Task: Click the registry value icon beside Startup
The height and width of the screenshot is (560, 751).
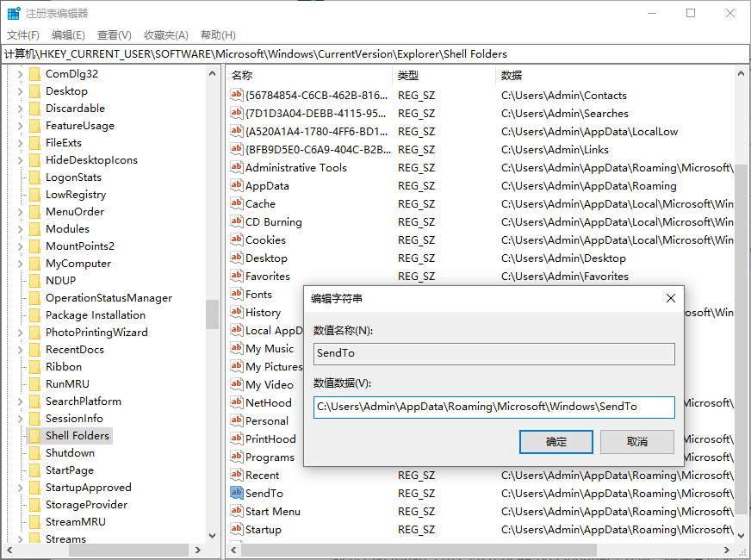Action: (237, 530)
